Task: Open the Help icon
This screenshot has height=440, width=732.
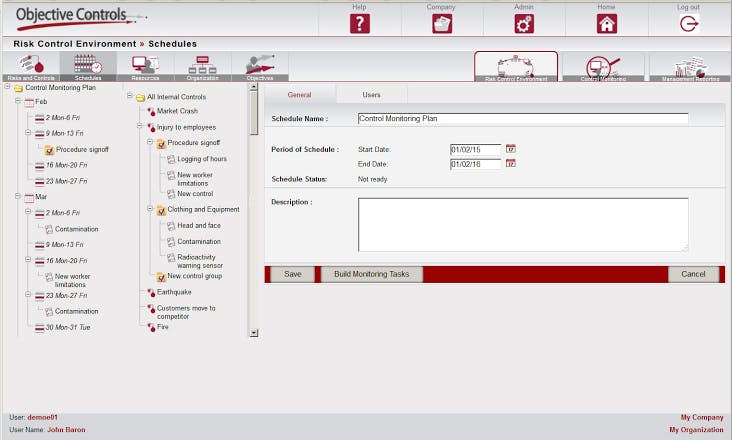Action: click(359, 24)
